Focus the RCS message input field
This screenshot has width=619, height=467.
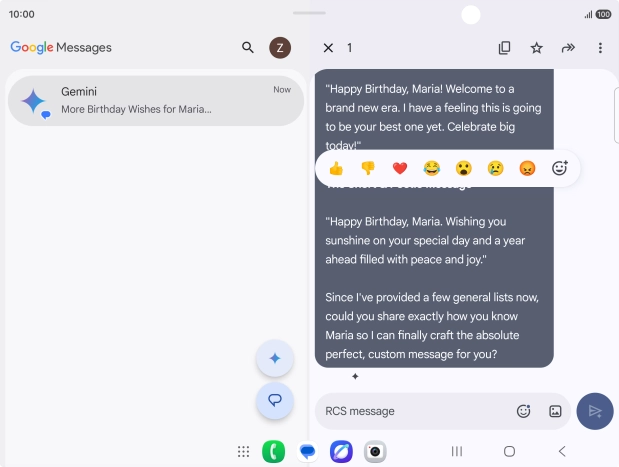pyautogui.click(x=443, y=411)
